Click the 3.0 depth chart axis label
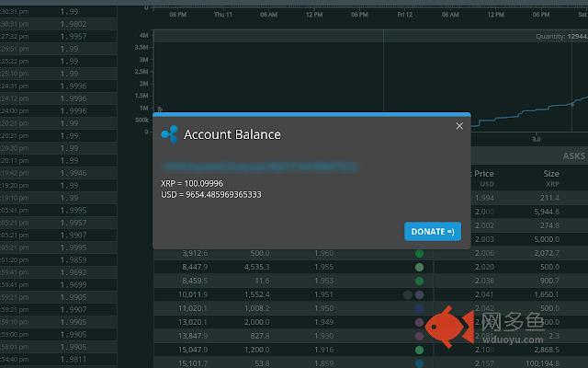Viewport: 588px width, 368px height. [537, 139]
